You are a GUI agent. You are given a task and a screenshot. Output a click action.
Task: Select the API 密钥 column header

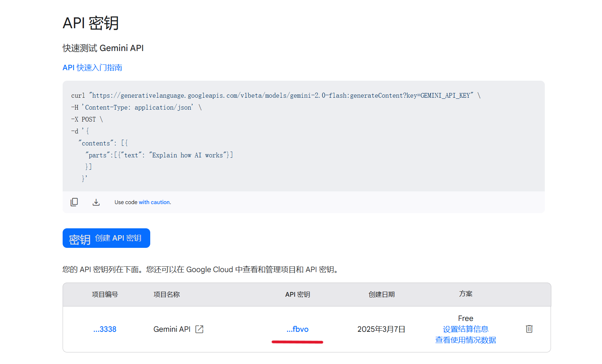[x=298, y=295]
